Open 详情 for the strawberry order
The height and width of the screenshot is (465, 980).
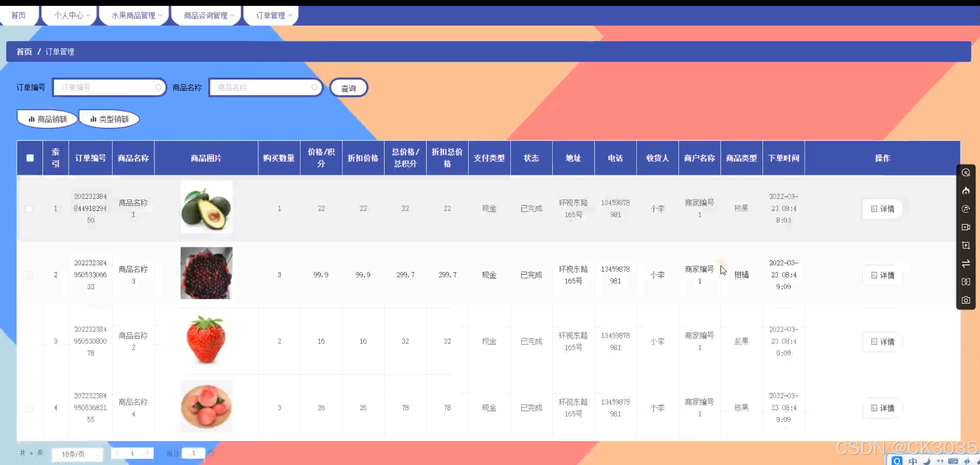883,342
